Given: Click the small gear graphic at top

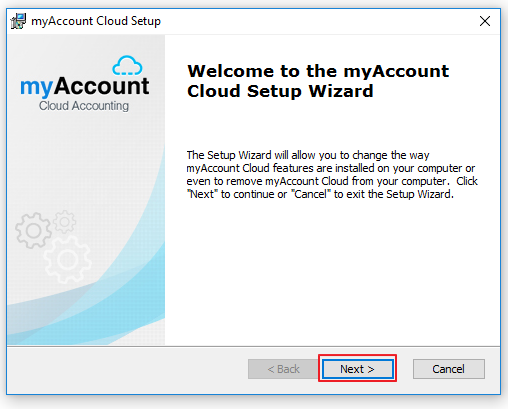Looking at the screenshot, I should coord(65,221).
